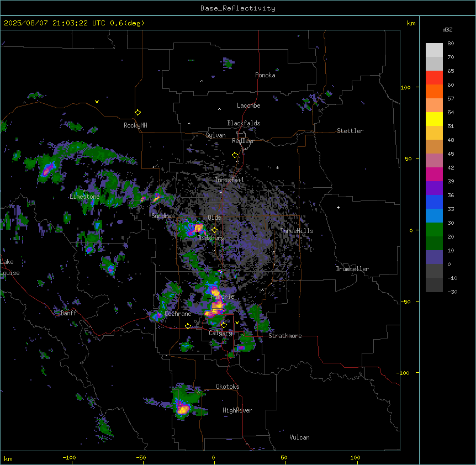Pick the red swatch in the dBZ legend
This screenshot has width=476, height=465.
(x=434, y=78)
